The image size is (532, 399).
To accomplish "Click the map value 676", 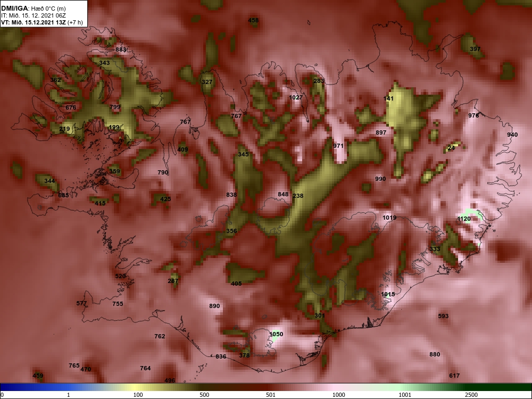I will tap(71, 108).
